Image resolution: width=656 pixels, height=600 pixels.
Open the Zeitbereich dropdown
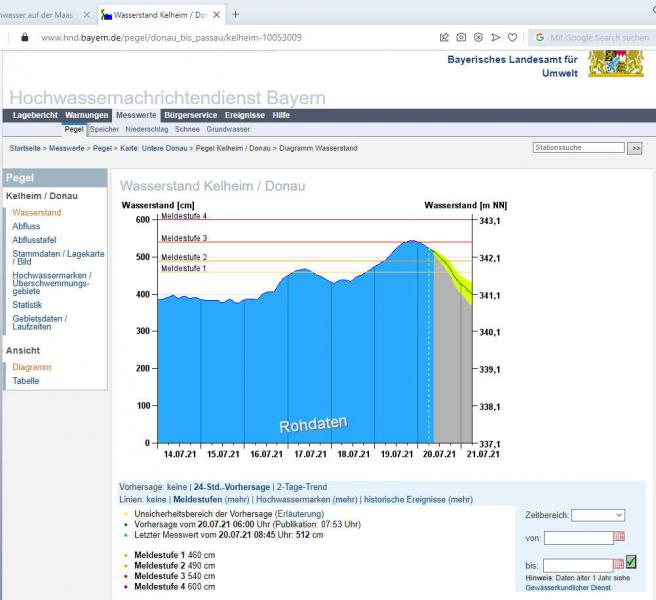point(598,515)
